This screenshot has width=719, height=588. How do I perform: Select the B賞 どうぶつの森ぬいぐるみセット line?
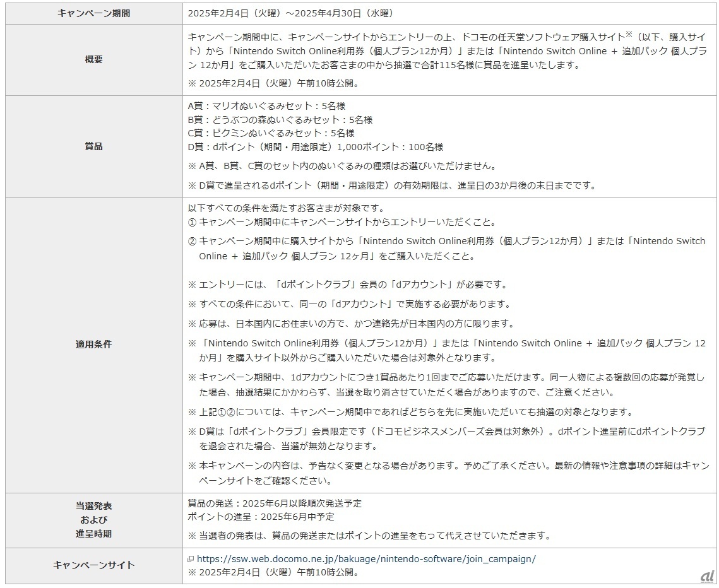(280, 120)
